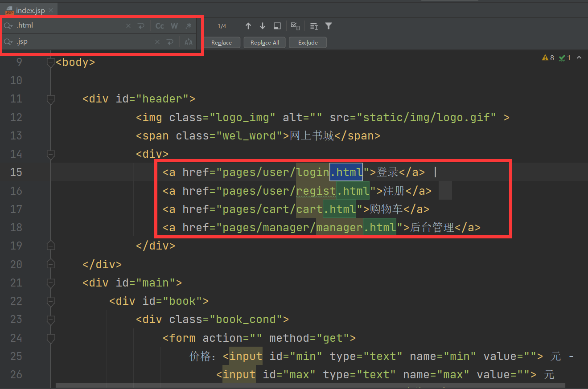Click the 1/4 match counter
This screenshot has height=389, width=588.
pos(222,26)
